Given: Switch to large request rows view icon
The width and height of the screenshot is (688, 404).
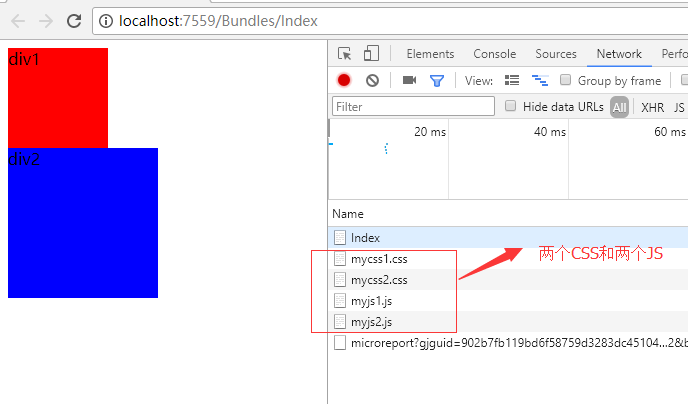Looking at the screenshot, I should (512, 80).
